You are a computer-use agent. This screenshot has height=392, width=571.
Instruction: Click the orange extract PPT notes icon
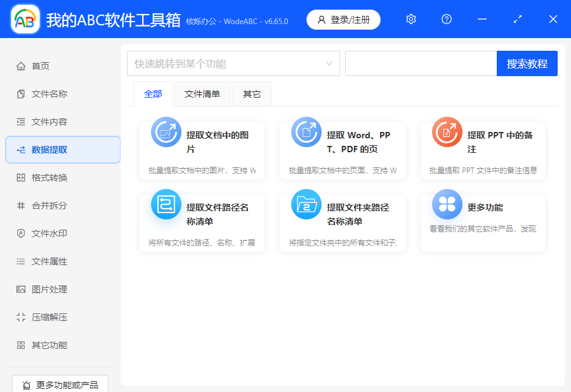(447, 132)
